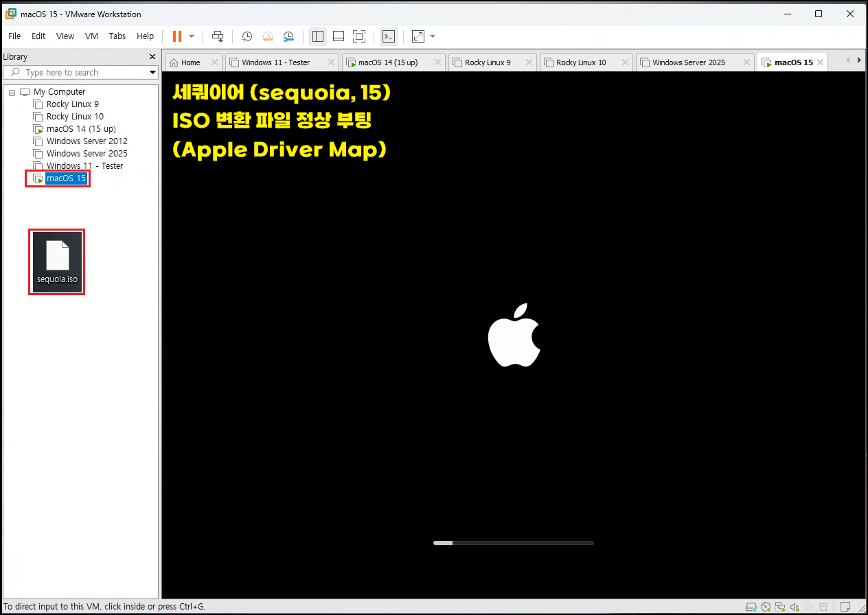Select Rocky Linux 10 in library
The image size is (868, 615).
(x=75, y=117)
